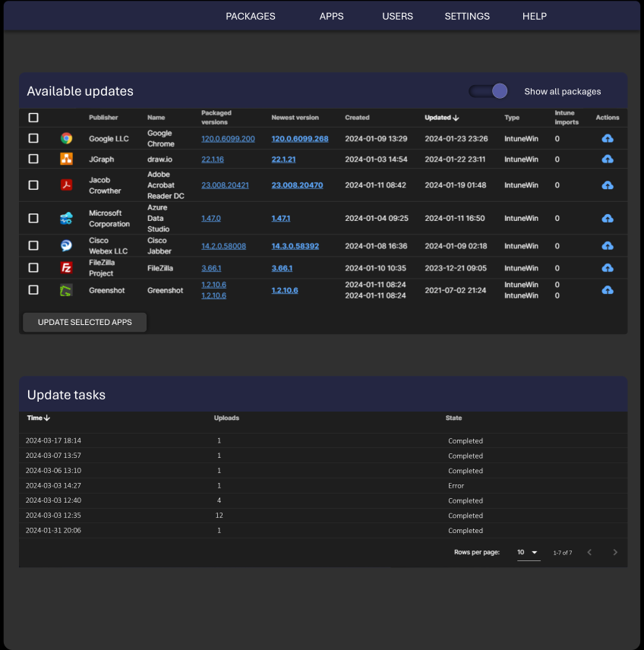The height and width of the screenshot is (650, 644).
Task: Upload Cisco Jabber cloud icon
Action: (x=607, y=246)
